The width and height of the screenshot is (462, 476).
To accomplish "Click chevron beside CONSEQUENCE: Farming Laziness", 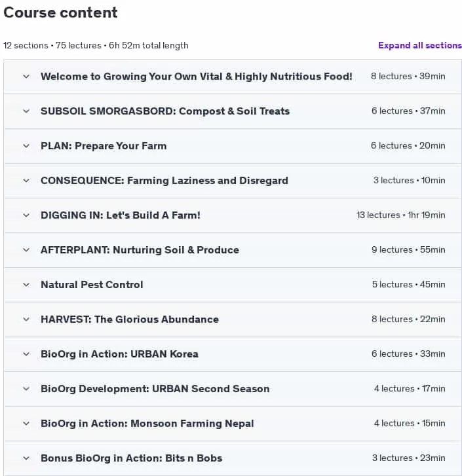I will click(26, 181).
